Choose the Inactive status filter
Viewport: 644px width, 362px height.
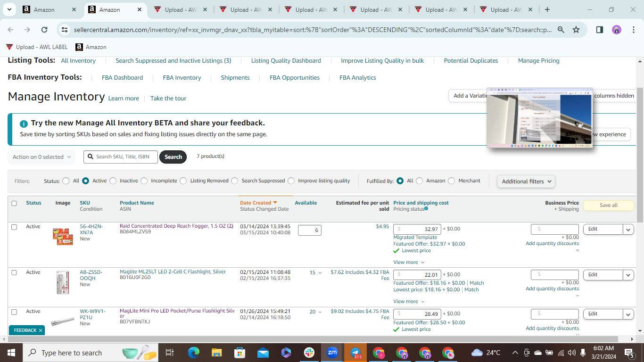click(113, 181)
